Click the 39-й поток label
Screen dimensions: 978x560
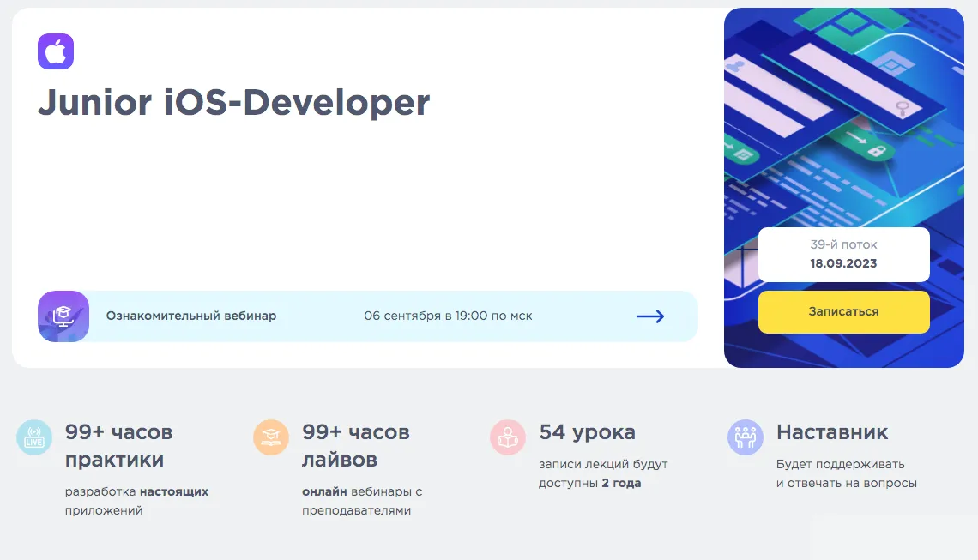[x=843, y=244]
